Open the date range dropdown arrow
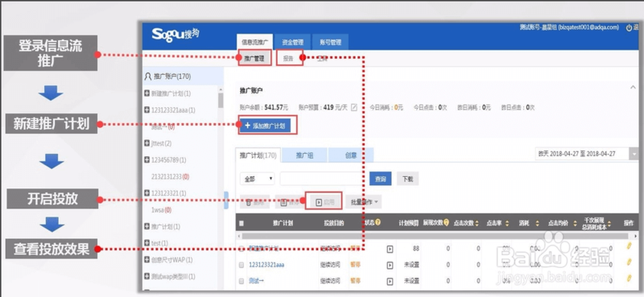This screenshot has height=297, width=644. click(x=635, y=154)
